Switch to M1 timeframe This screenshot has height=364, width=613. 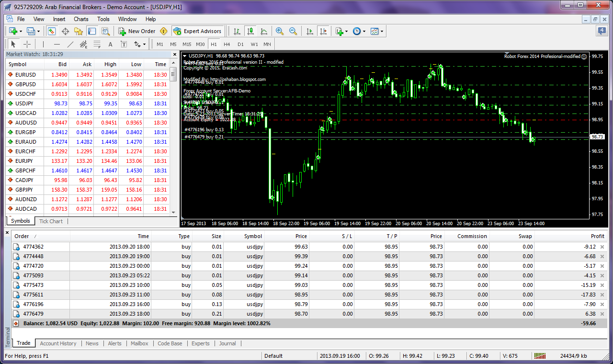160,44
